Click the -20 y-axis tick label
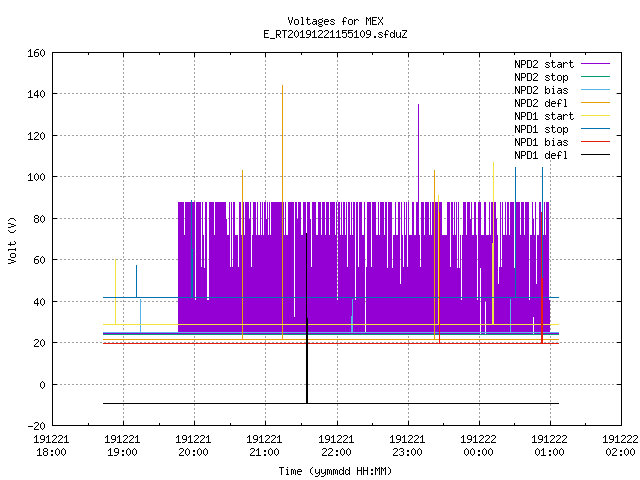The image size is (640, 480). (36, 426)
